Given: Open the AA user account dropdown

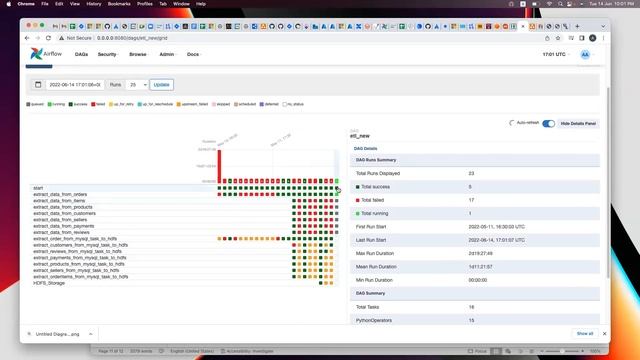Looking at the screenshot, I should [586, 54].
